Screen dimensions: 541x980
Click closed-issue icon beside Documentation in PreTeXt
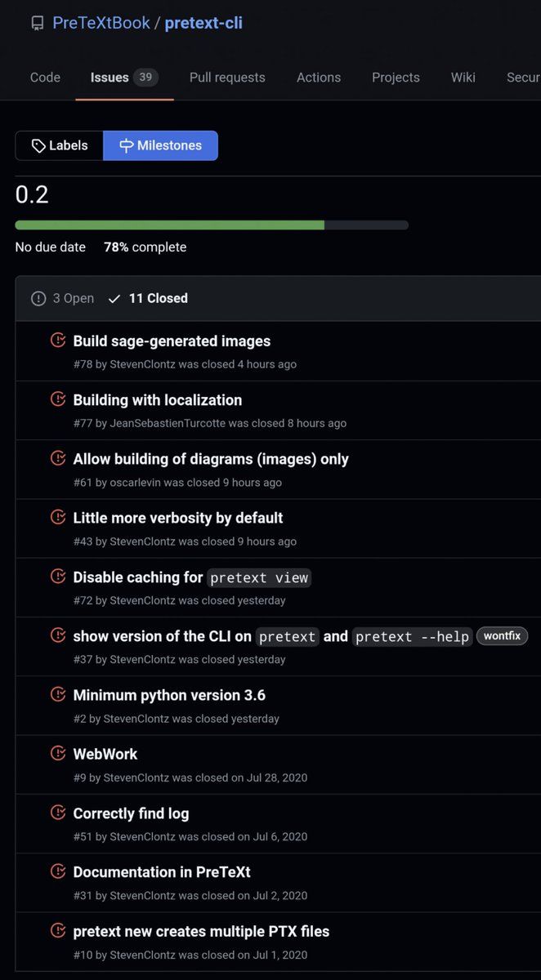pos(58,871)
